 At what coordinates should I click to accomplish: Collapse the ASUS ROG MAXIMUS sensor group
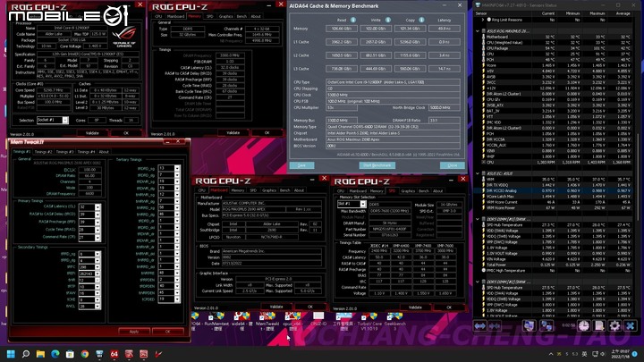[x=478, y=30]
